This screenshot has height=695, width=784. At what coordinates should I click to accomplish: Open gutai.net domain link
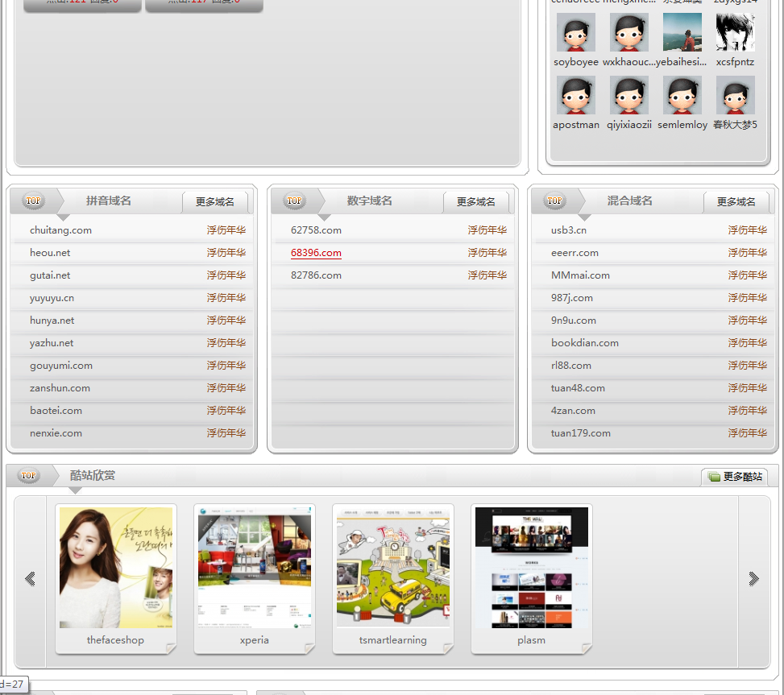click(50, 275)
